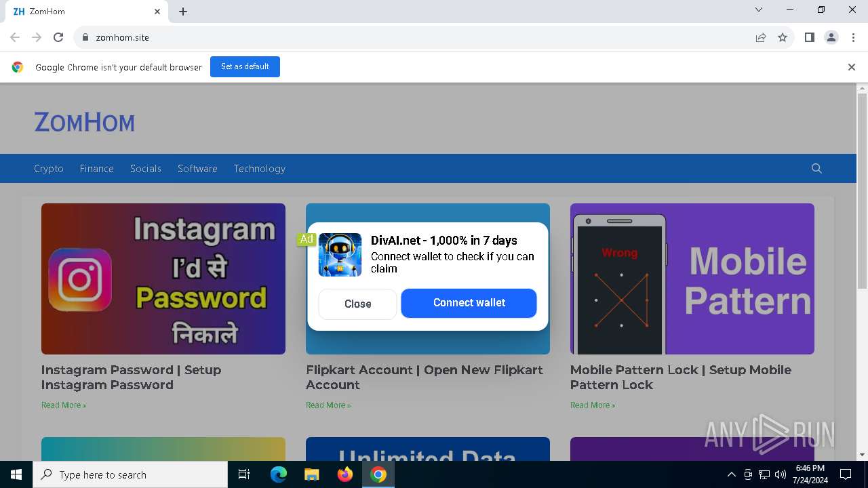Screen dimensions: 868x488
Task: Click the ZomHom site logo
Action: (84, 122)
